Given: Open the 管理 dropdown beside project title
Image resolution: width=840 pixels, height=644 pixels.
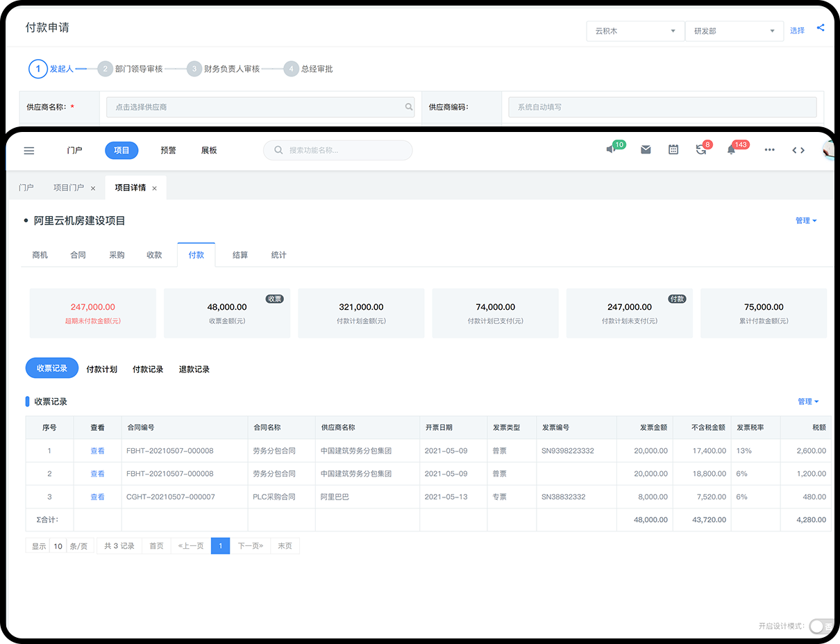Looking at the screenshot, I should pos(806,221).
